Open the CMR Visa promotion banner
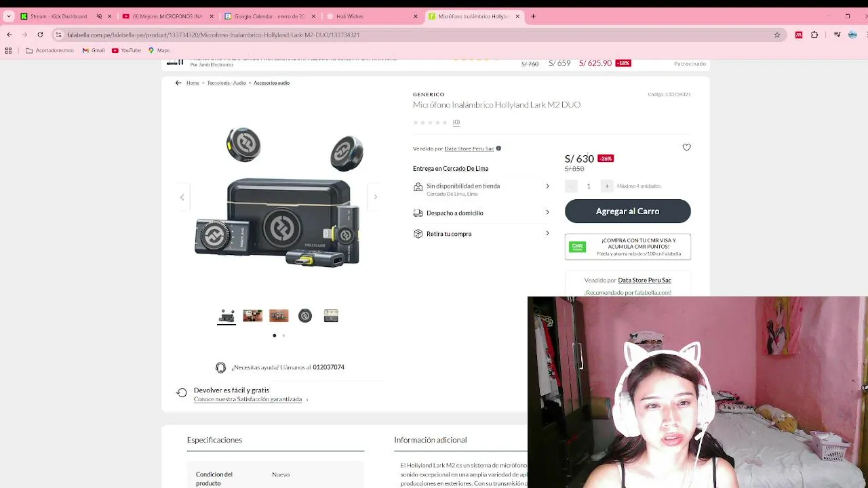Viewport: 868px width, 488px height. pos(627,247)
